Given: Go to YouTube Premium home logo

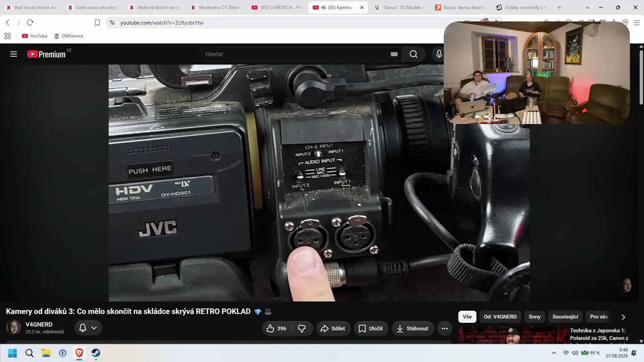Looking at the screenshot, I should coord(46,54).
